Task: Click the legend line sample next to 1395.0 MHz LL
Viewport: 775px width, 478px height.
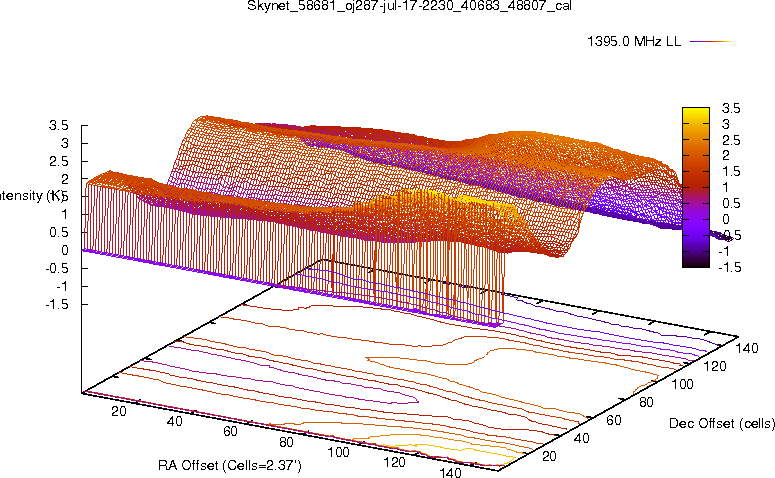Action: [x=710, y=42]
